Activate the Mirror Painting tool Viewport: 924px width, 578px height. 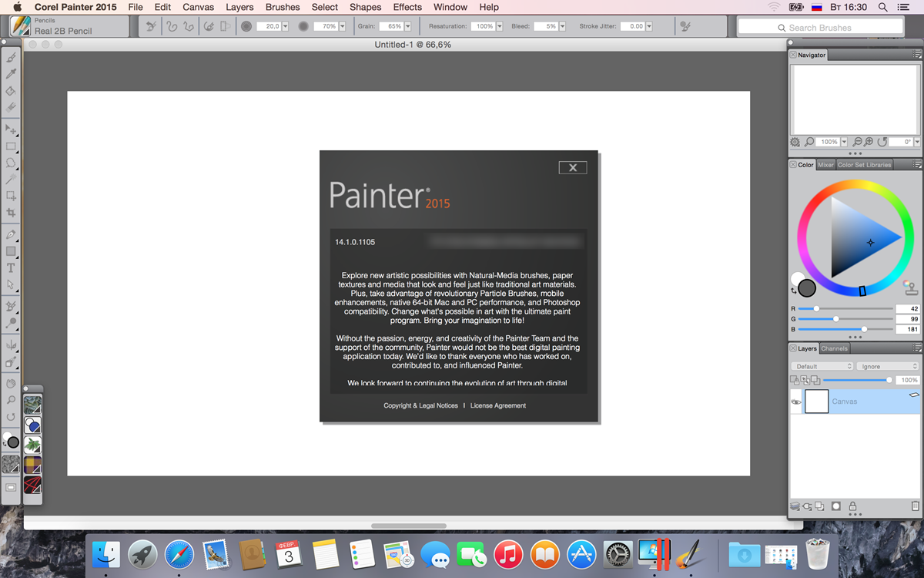tap(11, 345)
